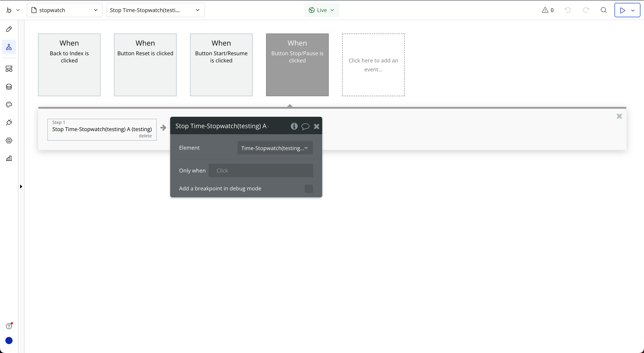Viewport: 644px width, 353px height.
Task: Open the Element Time-Stopwatch dropdown
Action: [275, 148]
